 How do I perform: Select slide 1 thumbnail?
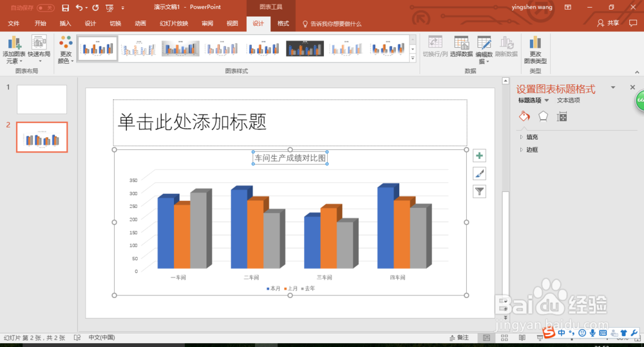click(x=42, y=99)
